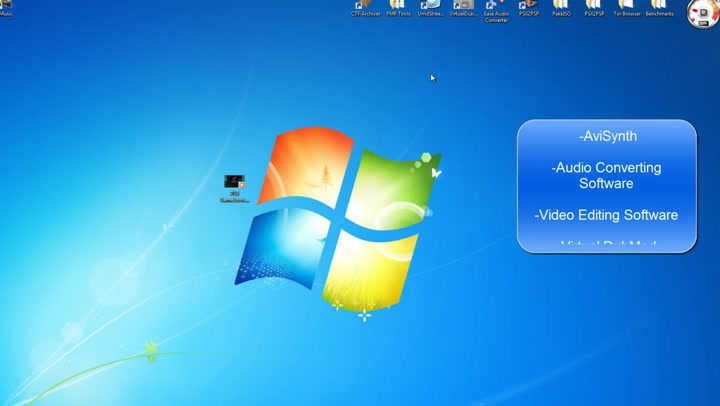Click the UmdStrea... desktop shortcut

click(431, 8)
